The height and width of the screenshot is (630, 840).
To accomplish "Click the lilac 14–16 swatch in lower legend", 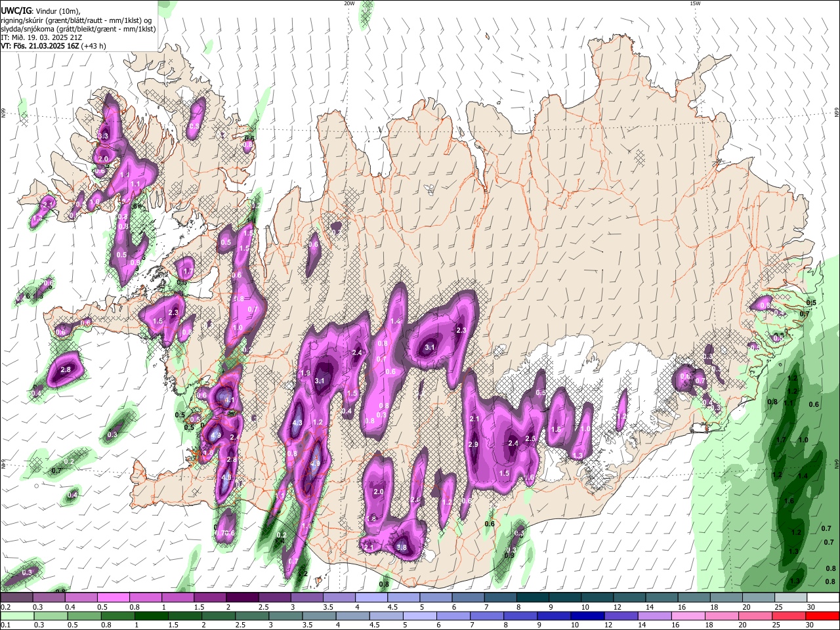I will point(655,616).
